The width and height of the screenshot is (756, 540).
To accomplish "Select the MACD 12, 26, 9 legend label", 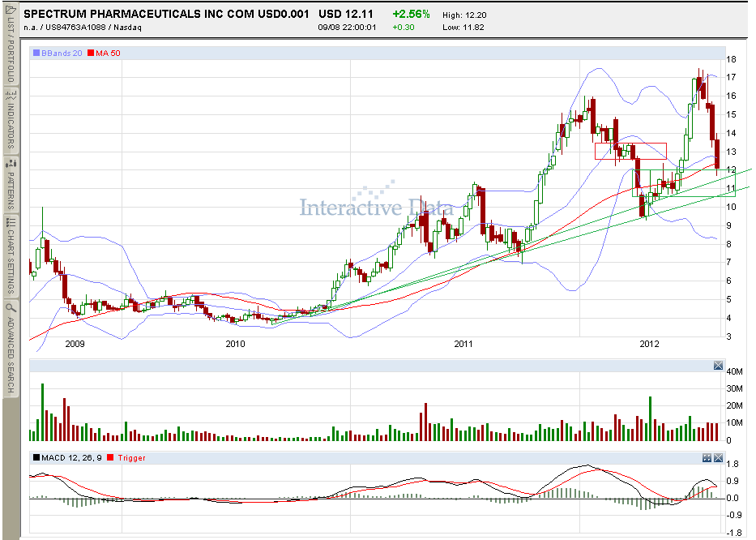I will coord(71,457).
